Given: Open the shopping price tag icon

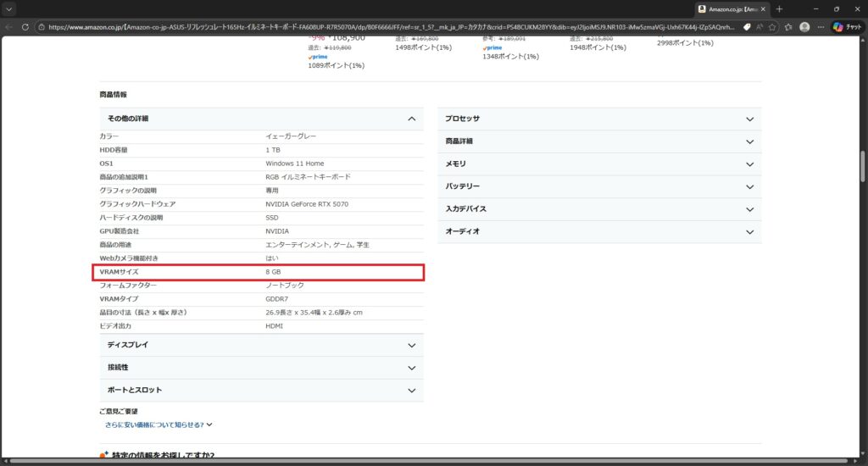Looking at the screenshot, I should pyautogui.click(x=747, y=26).
